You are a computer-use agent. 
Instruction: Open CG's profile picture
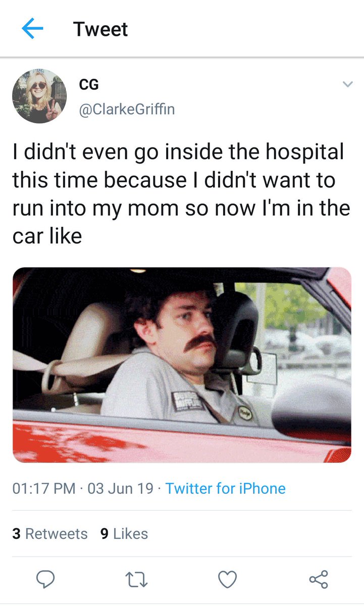[39, 96]
